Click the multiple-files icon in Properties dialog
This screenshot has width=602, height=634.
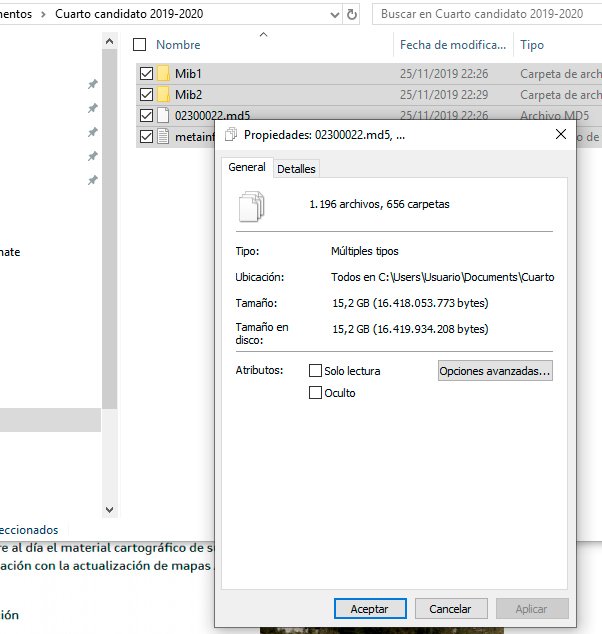click(252, 205)
